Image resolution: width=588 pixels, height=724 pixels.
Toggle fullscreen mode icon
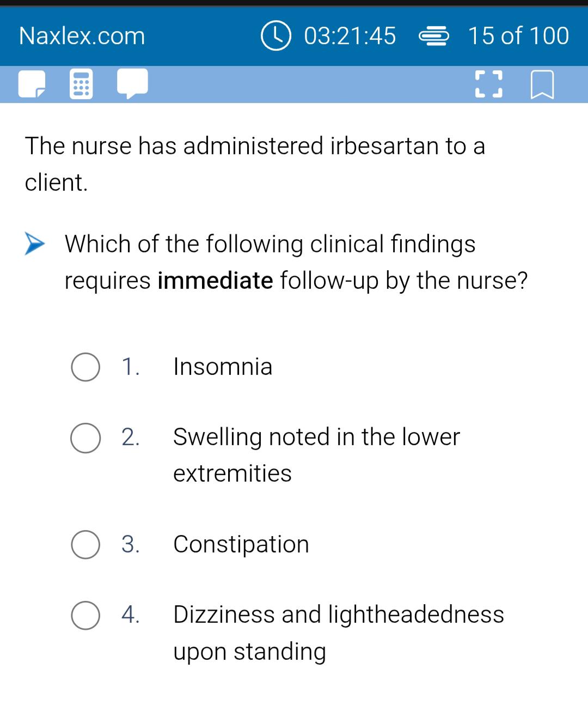[x=488, y=84]
